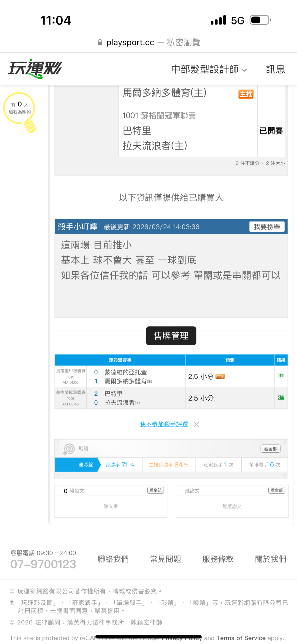Click the 我不參加殺手評選 link

pos(164,424)
